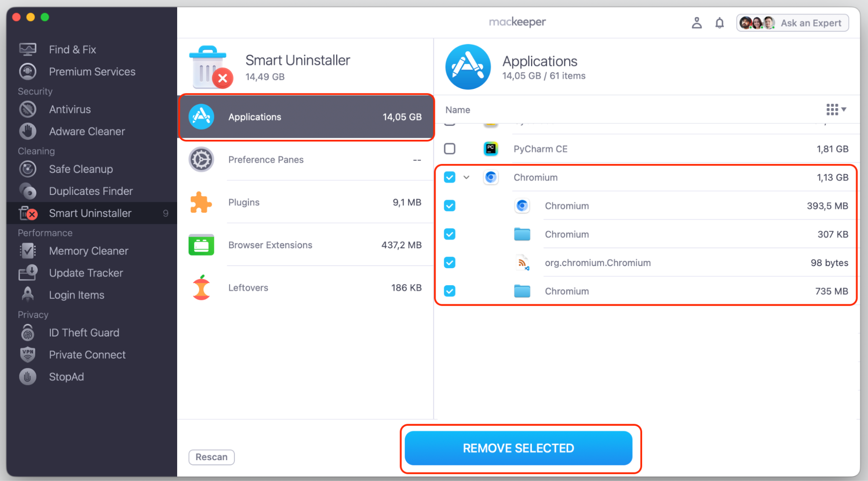
Task: Click the PyCharm CE app icon
Action: point(491,149)
